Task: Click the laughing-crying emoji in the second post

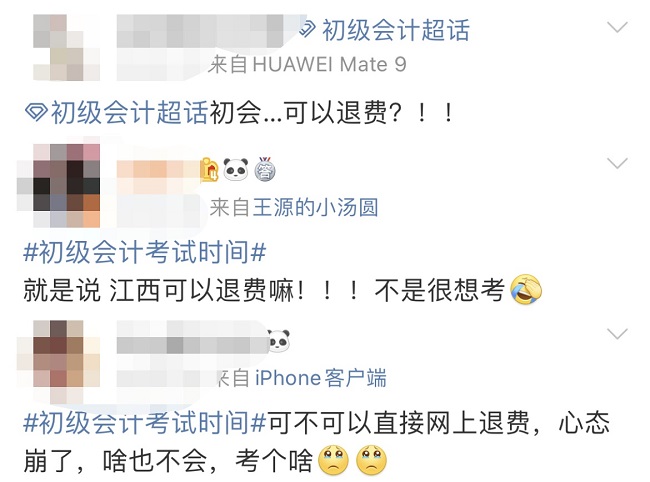Action: (526, 289)
